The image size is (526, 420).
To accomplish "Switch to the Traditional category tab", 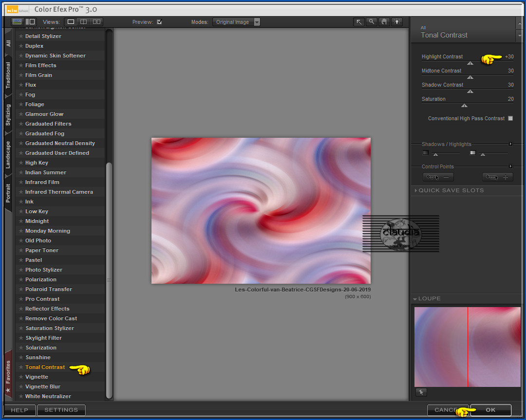I will (x=8, y=75).
